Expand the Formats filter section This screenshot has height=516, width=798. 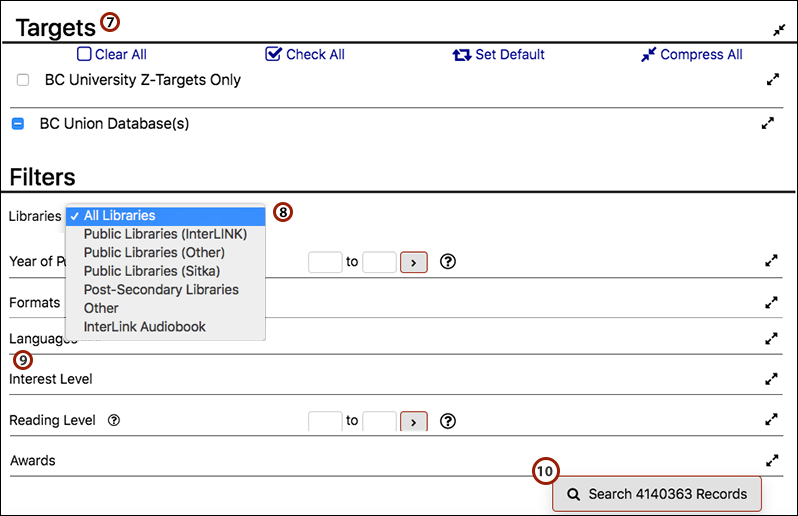(x=771, y=302)
